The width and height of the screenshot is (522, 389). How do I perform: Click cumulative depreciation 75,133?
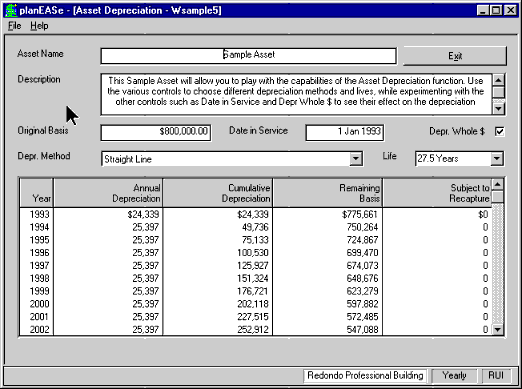[x=255, y=240]
